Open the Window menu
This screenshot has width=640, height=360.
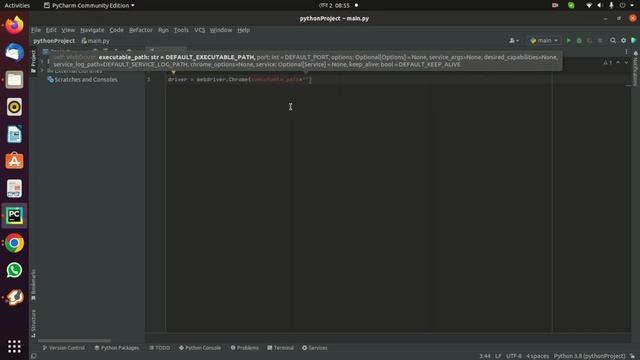pos(221,30)
